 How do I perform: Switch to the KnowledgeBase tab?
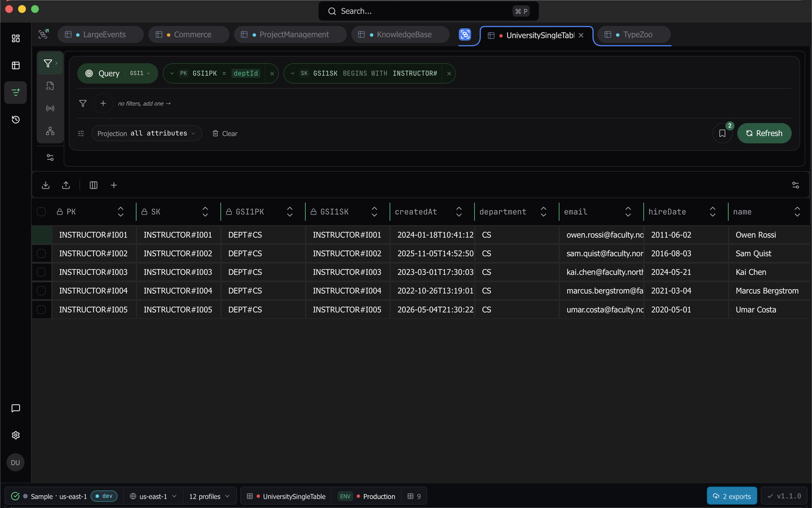coord(400,34)
